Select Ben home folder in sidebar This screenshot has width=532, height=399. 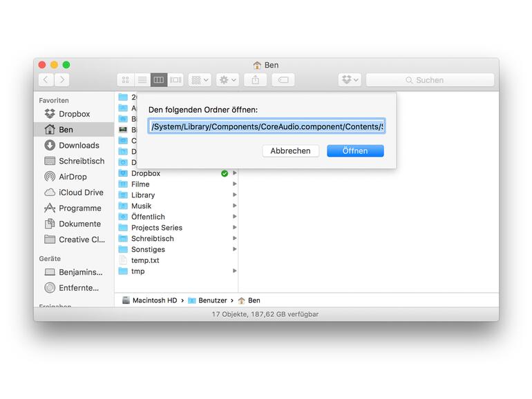[74, 130]
